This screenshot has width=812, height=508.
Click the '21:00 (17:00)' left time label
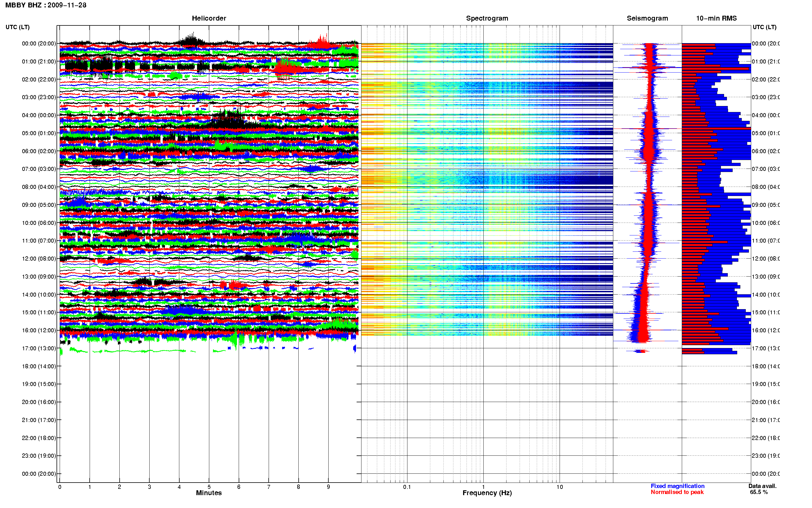point(39,420)
